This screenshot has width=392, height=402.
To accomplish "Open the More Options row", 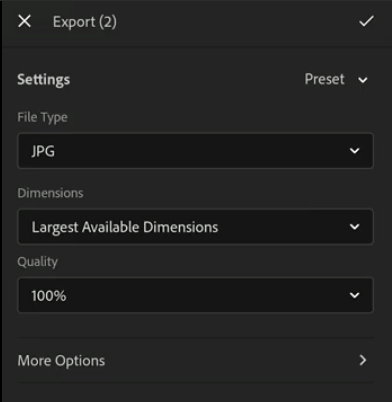I will click(195, 360).
